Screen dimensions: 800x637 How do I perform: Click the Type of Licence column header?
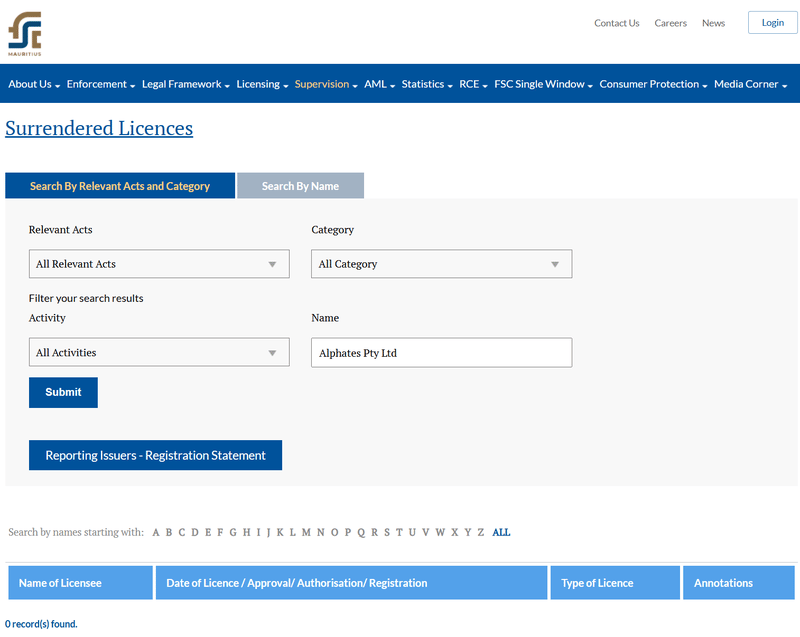(x=615, y=582)
